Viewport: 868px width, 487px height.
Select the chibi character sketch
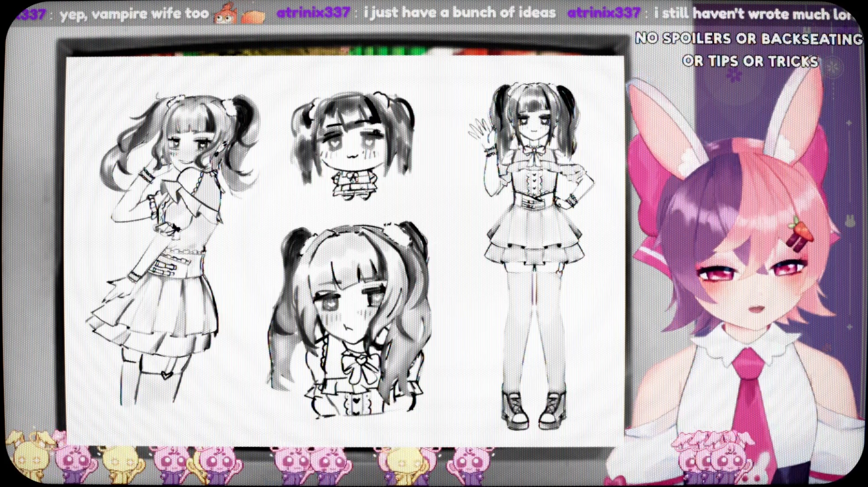pos(353,146)
